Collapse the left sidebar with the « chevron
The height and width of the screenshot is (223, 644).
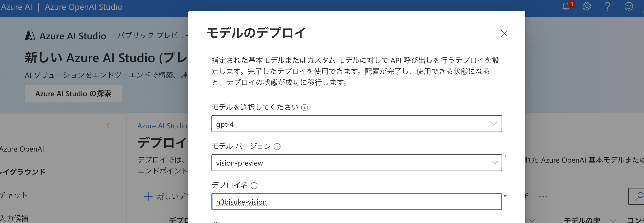pos(107,126)
